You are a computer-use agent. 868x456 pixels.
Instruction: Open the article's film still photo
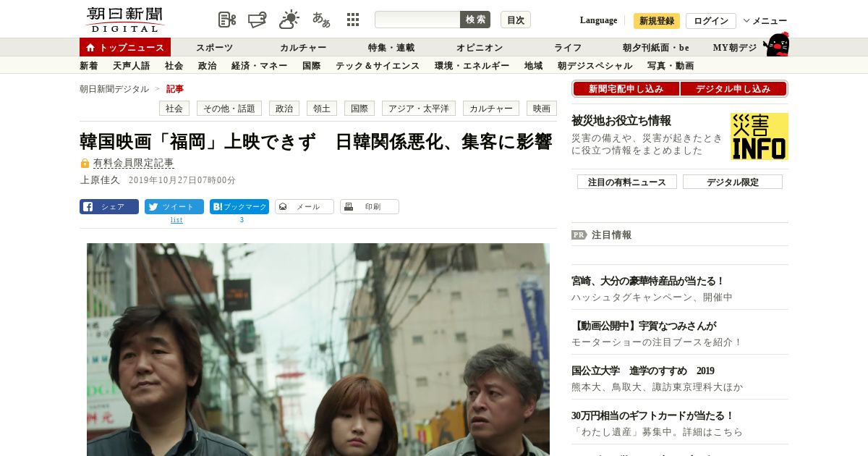[318, 350]
